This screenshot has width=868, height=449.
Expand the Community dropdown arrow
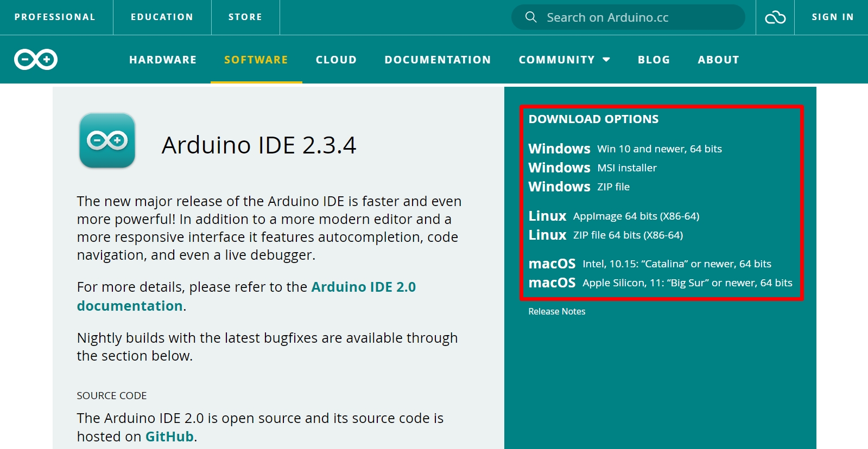[x=606, y=60]
